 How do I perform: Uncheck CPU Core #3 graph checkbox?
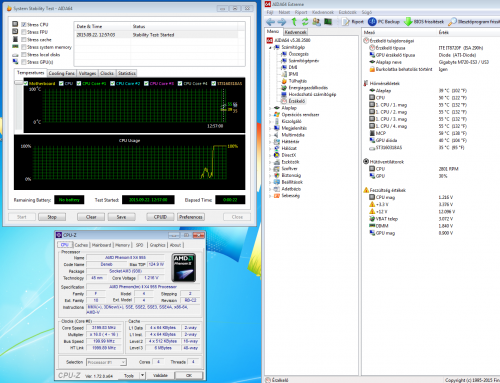coord(146,83)
